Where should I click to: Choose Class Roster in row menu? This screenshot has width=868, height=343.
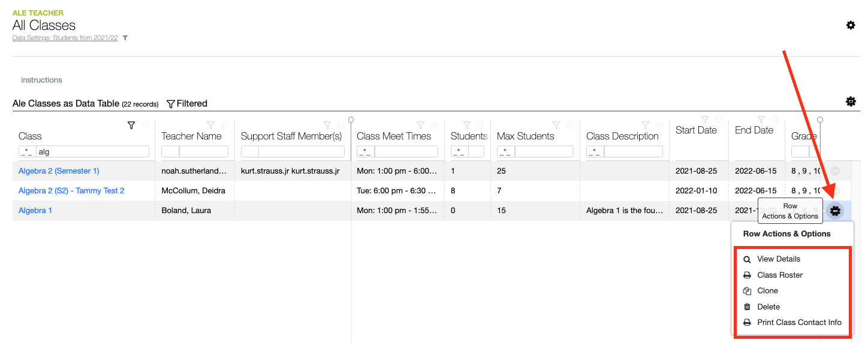(780, 275)
